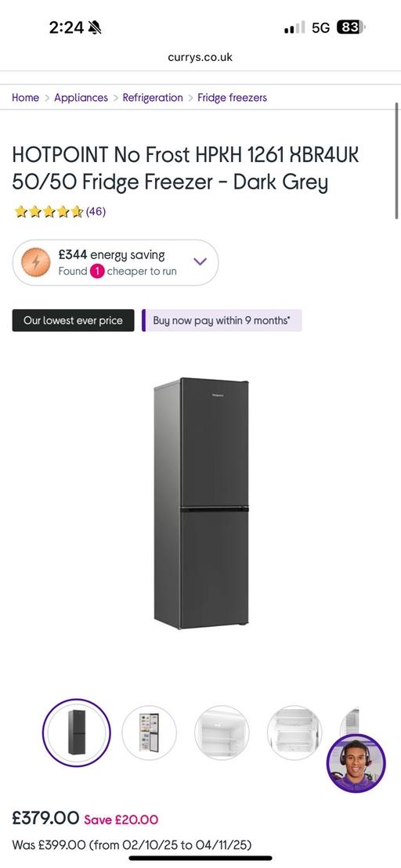Navigate to Refrigeration breadcrumb

[x=152, y=97]
